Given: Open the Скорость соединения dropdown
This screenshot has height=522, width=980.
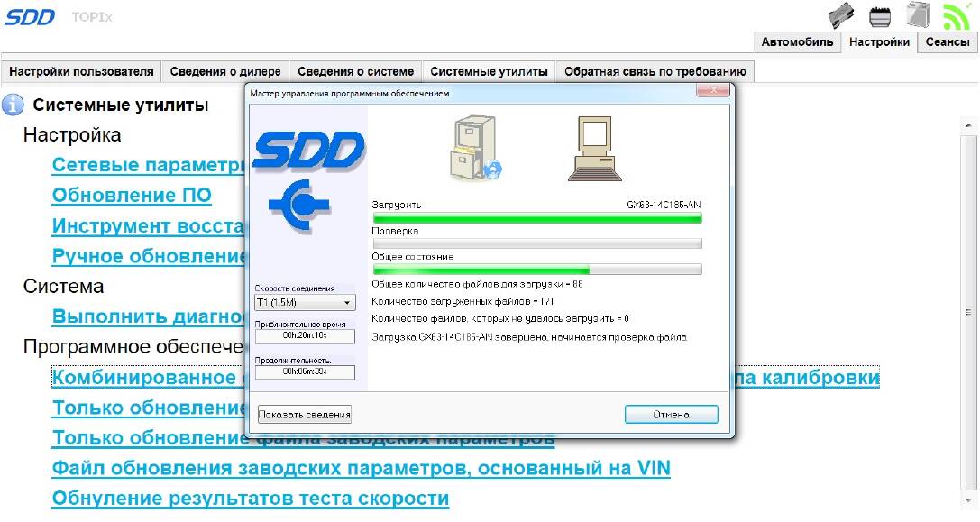Looking at the screenshot, I should [x=305, y=303].
